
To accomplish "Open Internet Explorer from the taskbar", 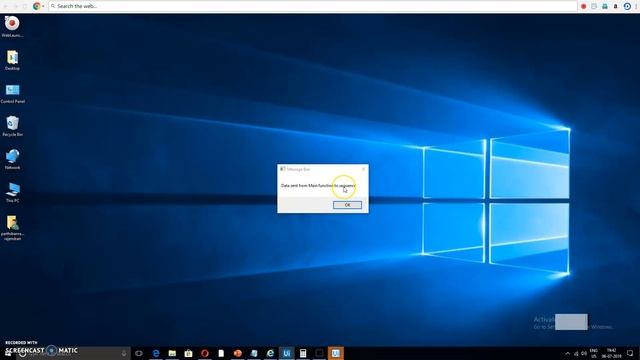I will coord(270,353).
